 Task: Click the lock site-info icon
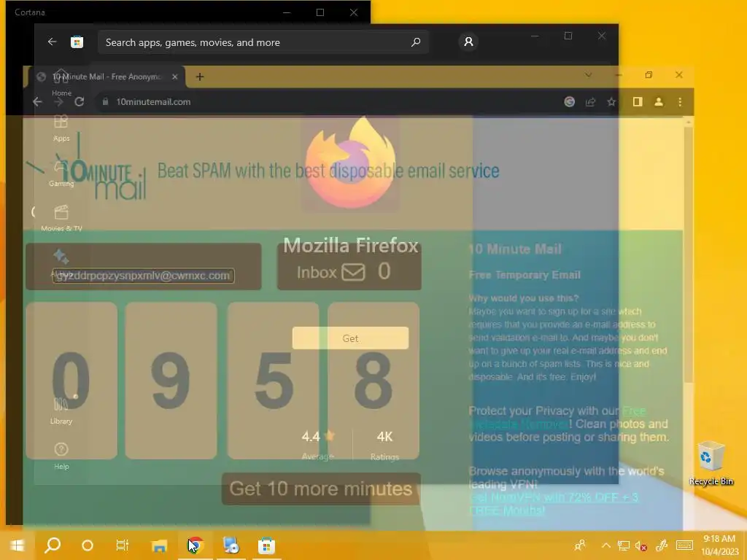pyautogui.click(x=105, y=101)
